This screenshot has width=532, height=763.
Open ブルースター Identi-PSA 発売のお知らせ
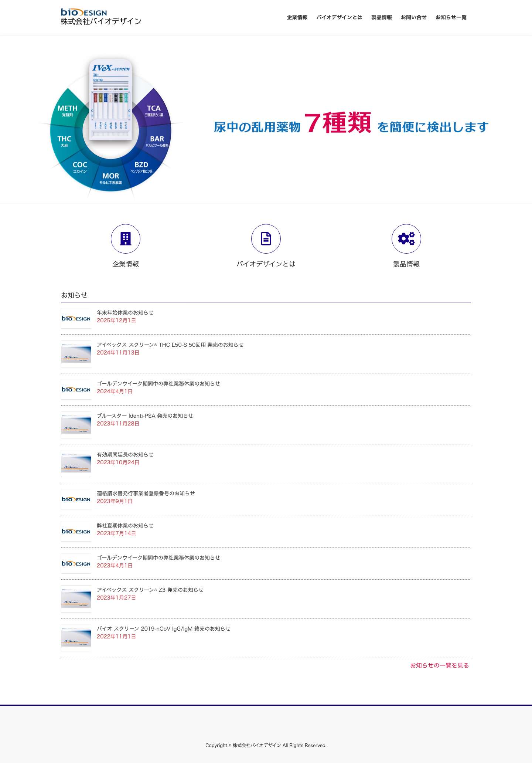click(145, 416)
